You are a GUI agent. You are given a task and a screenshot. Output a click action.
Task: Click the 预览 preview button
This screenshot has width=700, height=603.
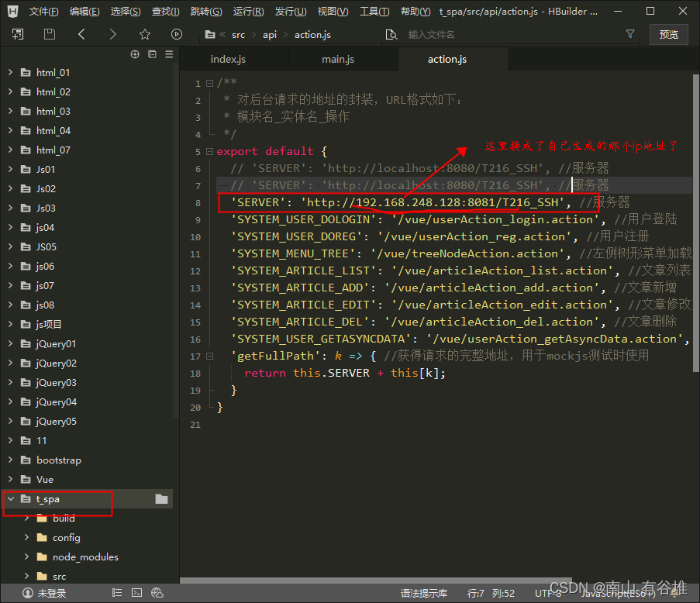[668, 34]
